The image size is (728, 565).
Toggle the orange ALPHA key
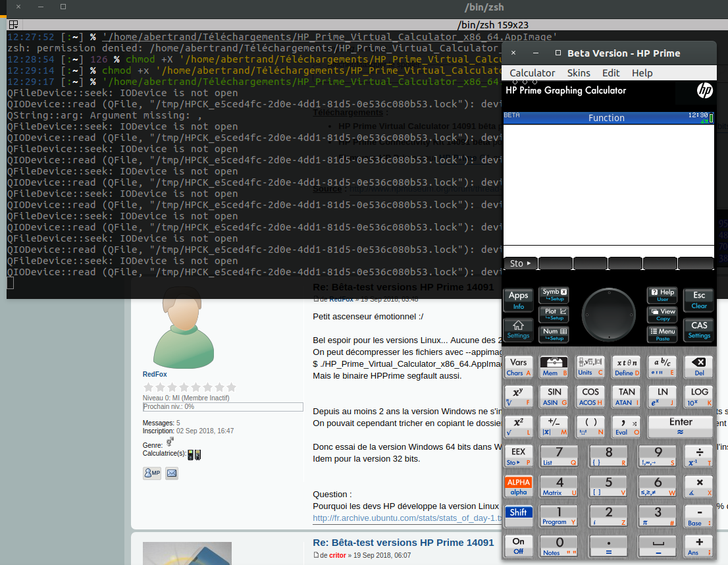pos(518,487)
